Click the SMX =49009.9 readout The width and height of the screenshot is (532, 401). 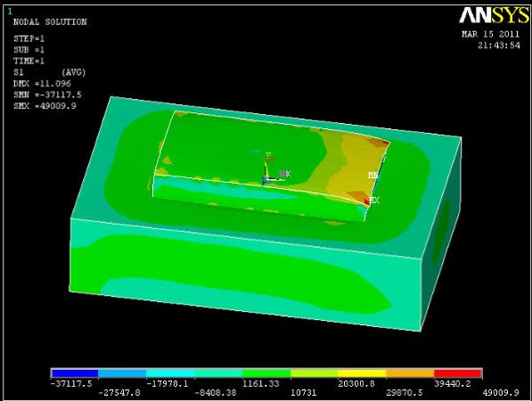click(x=45, y=106)
